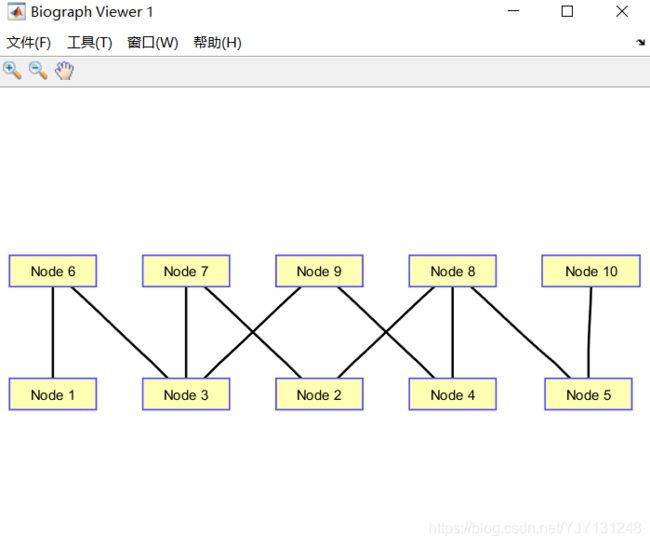650x545 pixels.
Task: Open the 文件(F) menu
Action: pos(29,42)
